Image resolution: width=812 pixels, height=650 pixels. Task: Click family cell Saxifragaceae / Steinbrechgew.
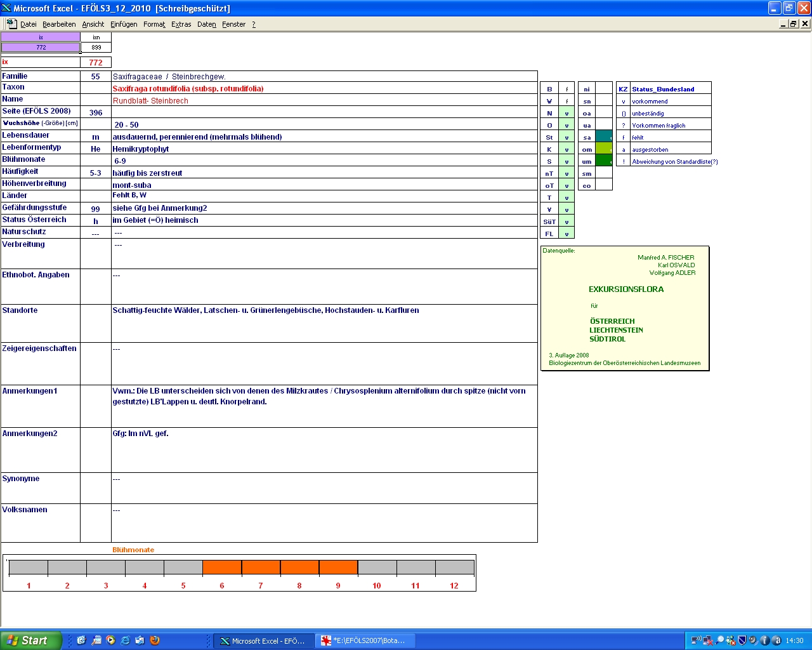pos(324,76)
